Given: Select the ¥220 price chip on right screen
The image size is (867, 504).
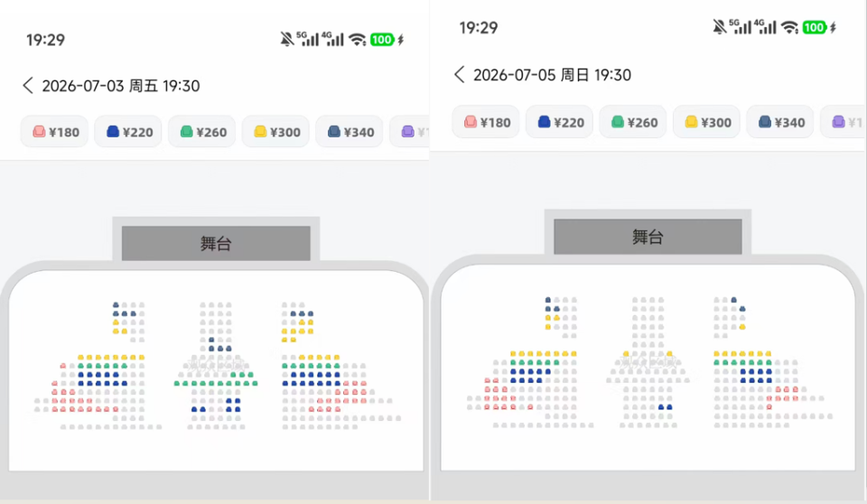Looking at the screenshot, I should (560, 122).
